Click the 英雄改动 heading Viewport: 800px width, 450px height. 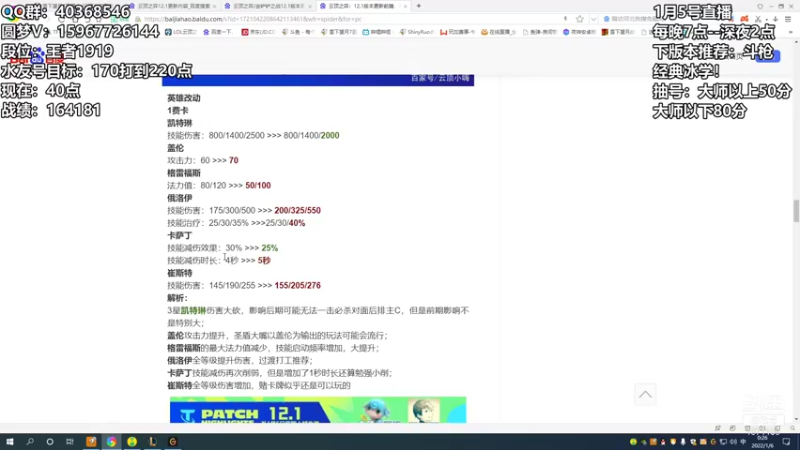point(184,98)
